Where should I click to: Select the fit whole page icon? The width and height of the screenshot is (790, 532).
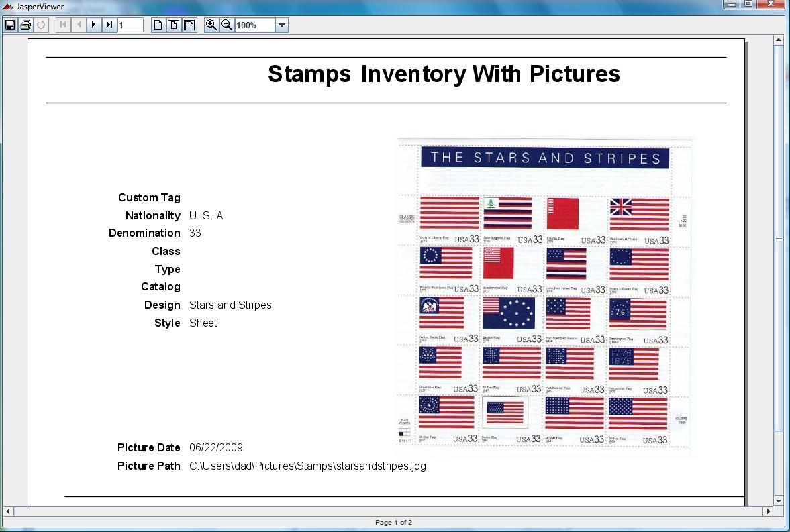click(x=172, y=25)
